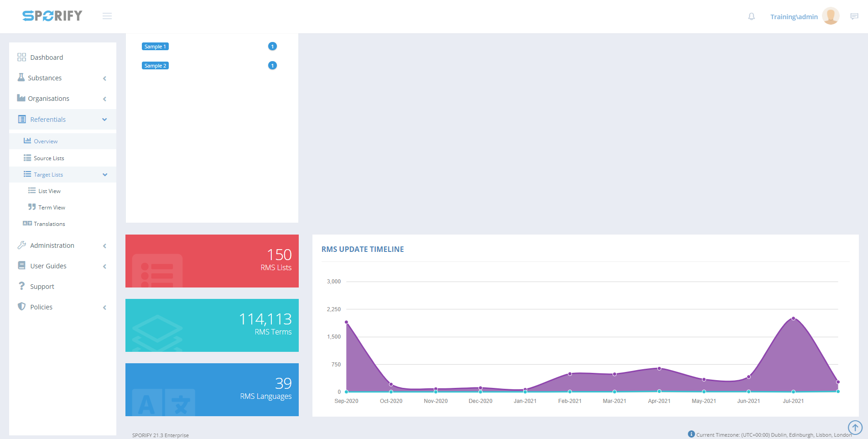Click the SPORIFY logo
Viewport: 868px width, 439px height.
[52, 16]
